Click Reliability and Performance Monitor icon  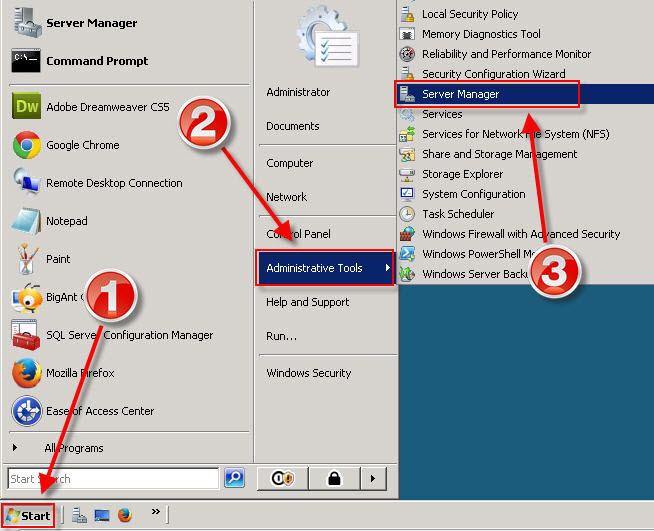point(407,54)
